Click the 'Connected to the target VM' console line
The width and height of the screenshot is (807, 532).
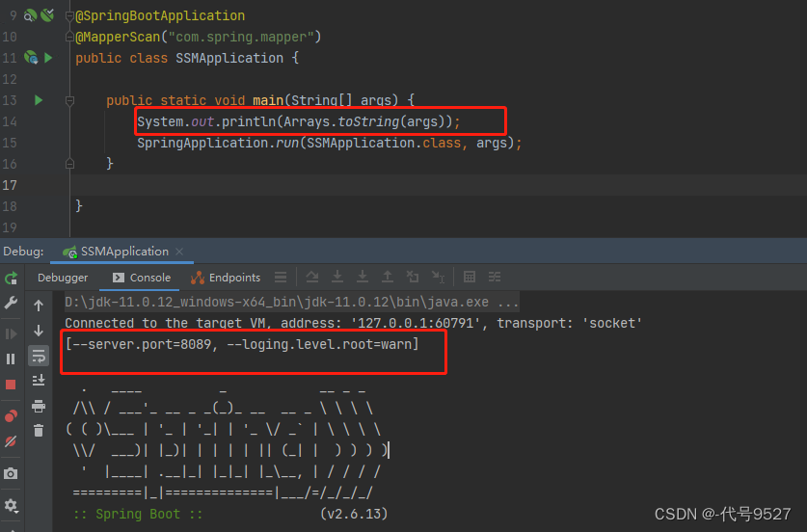(x=353, y=323)
